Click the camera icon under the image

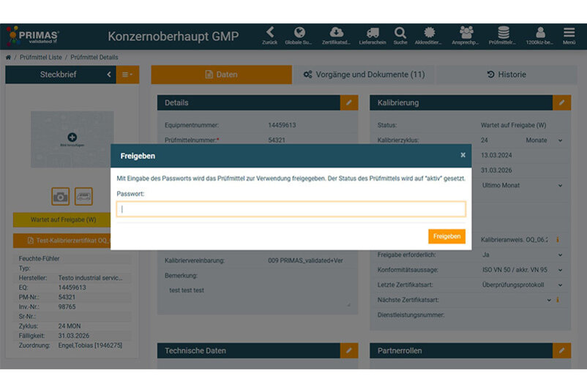(60, 196)
